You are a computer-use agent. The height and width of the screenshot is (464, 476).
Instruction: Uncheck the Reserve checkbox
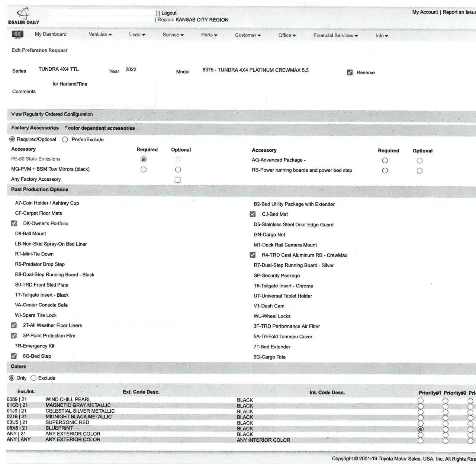[349, 72]
